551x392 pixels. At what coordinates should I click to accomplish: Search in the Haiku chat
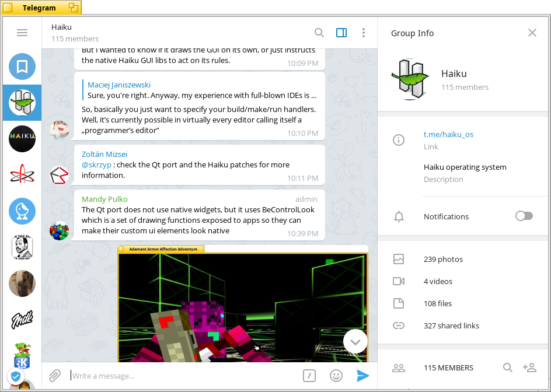[319, 33]
